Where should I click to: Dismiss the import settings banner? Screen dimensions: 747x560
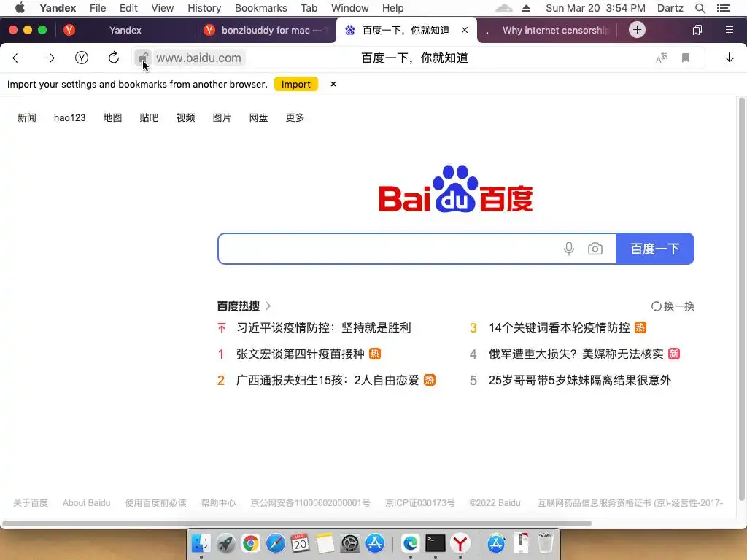pyautogui.click(x=333, y=84)
